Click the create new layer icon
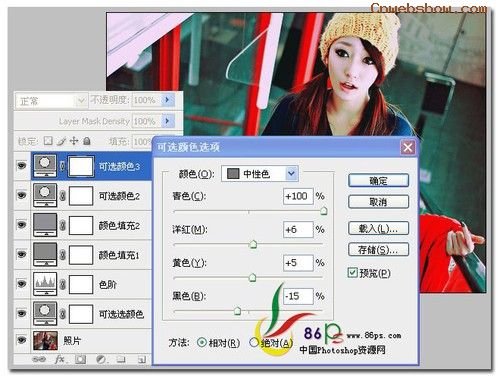 pyautogui.click(x=142, y=359)
